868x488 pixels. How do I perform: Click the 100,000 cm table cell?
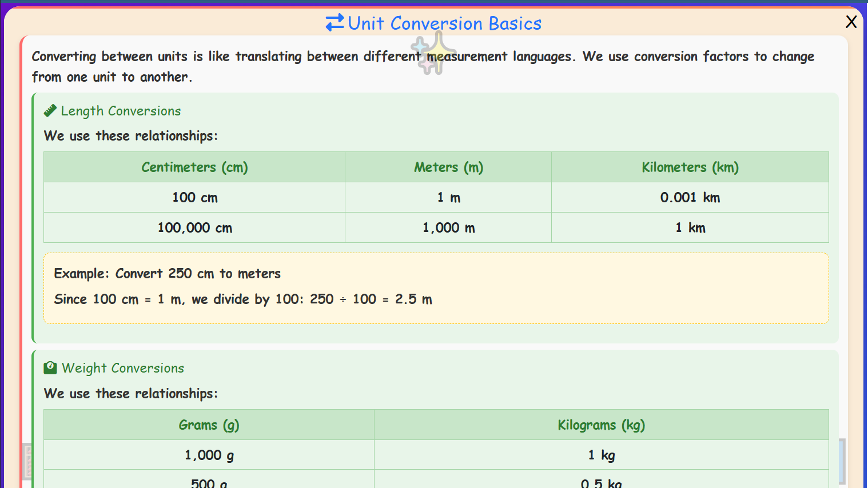[x=194, y=227]
